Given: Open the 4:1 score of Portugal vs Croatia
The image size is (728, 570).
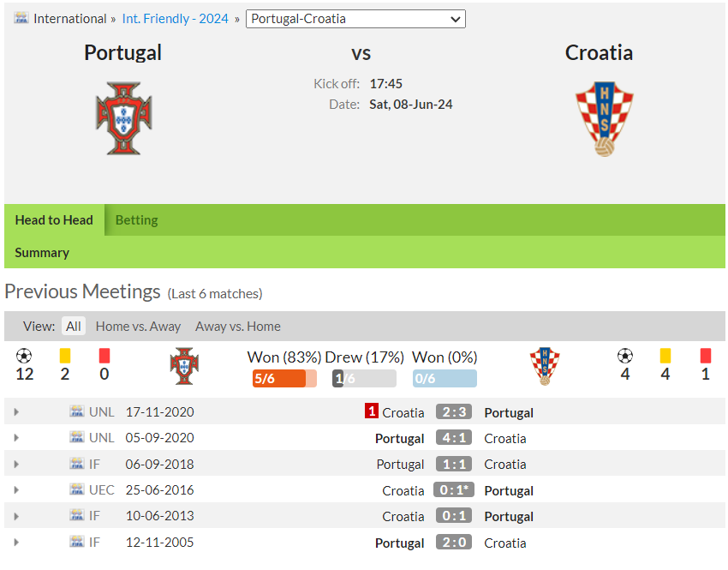Looking at the screenshot, I should click(454, 438).
